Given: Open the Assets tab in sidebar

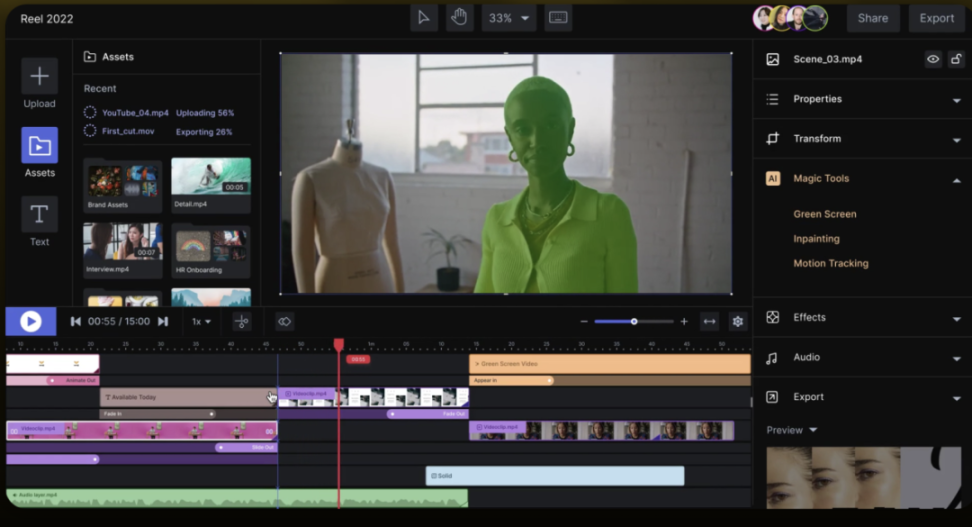Looking at the screenshot, I should click(x=39, y=146).
